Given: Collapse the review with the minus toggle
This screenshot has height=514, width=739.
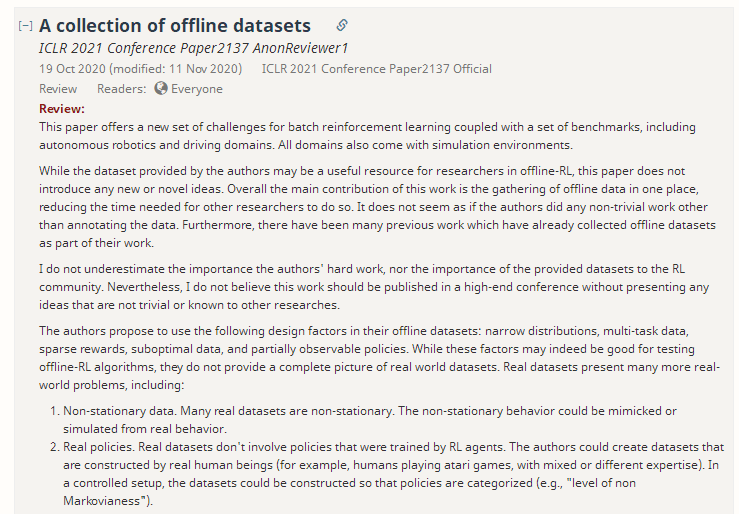Looking at the screenshot, I should click(26, 27).
